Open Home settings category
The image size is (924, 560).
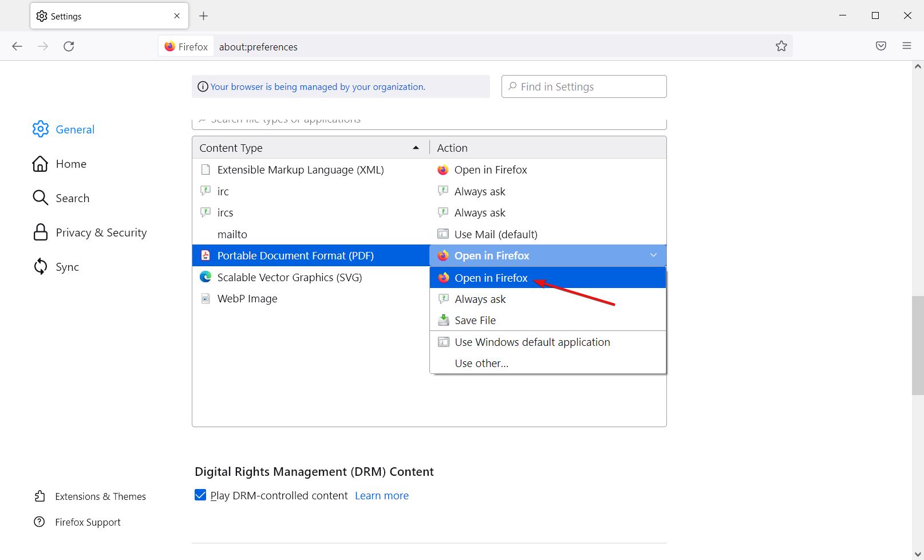point(60,164)
